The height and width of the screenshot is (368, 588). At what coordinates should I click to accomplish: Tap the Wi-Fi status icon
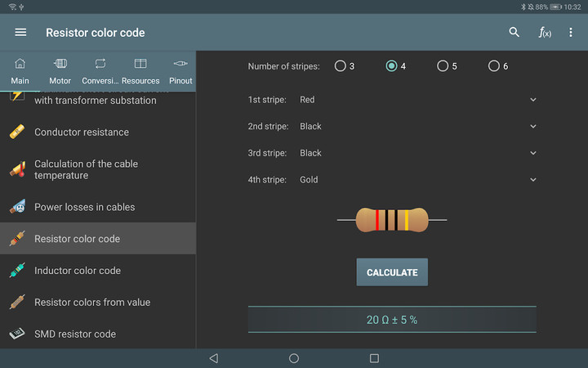tap(12, 7)
